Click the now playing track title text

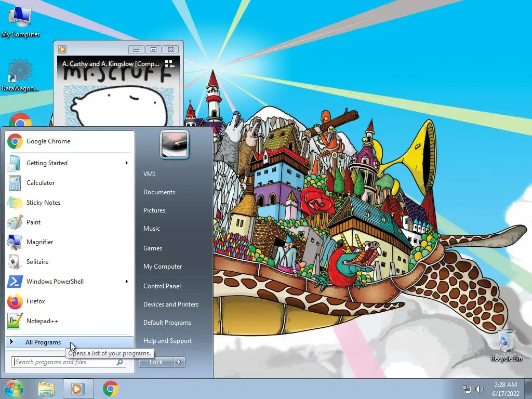click(111, 64)
